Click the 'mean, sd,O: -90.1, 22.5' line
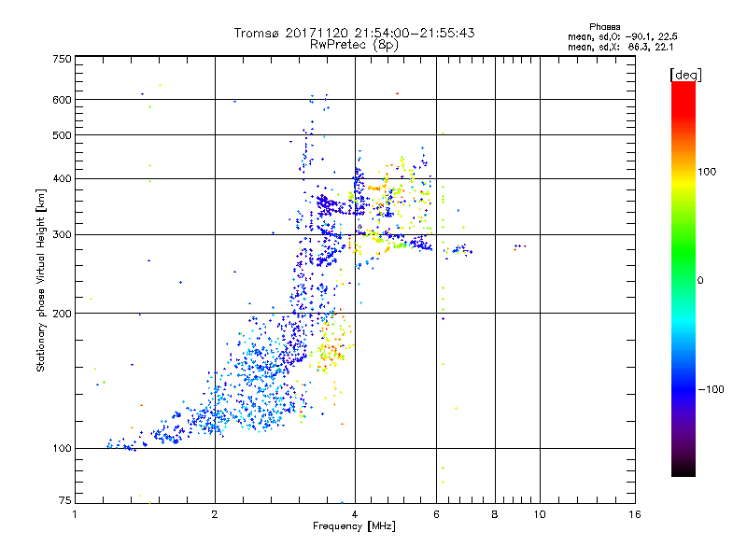 coord(622,36)
